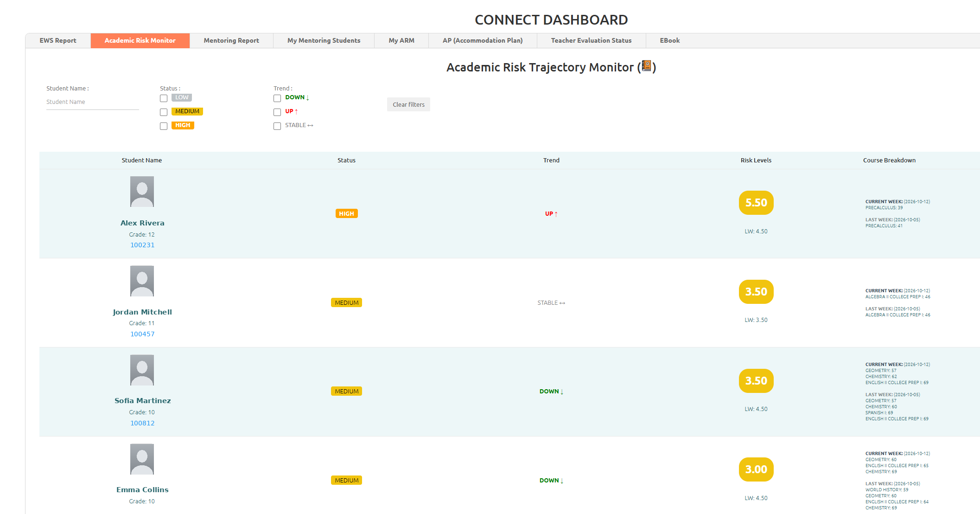Click the 3.00 risk level badge
The width and height of the screenshot is (980, 514).
(x=756, y=469)
